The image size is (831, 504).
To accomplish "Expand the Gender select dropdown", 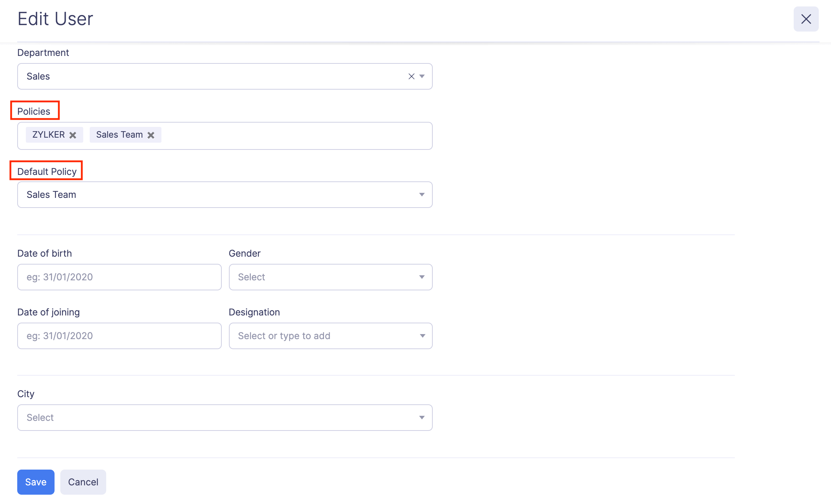I will 422,277.
